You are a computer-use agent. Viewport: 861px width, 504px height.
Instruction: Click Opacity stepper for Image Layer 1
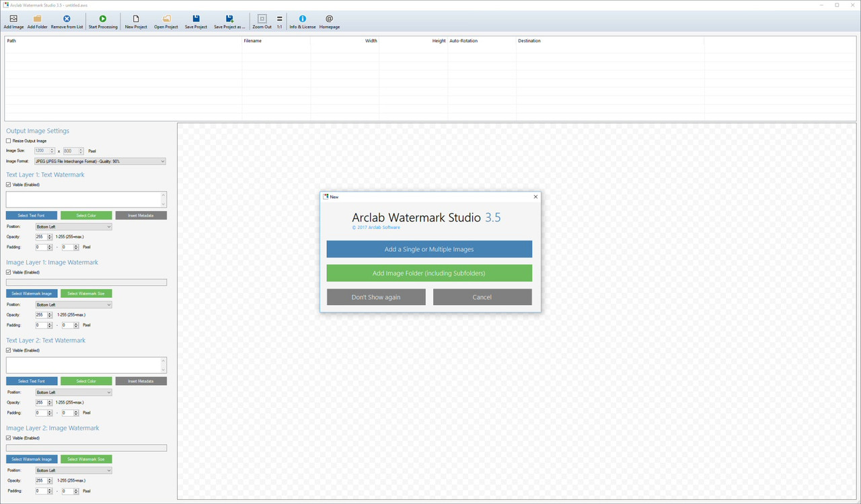pyautogui.click(x=50, y=315)
